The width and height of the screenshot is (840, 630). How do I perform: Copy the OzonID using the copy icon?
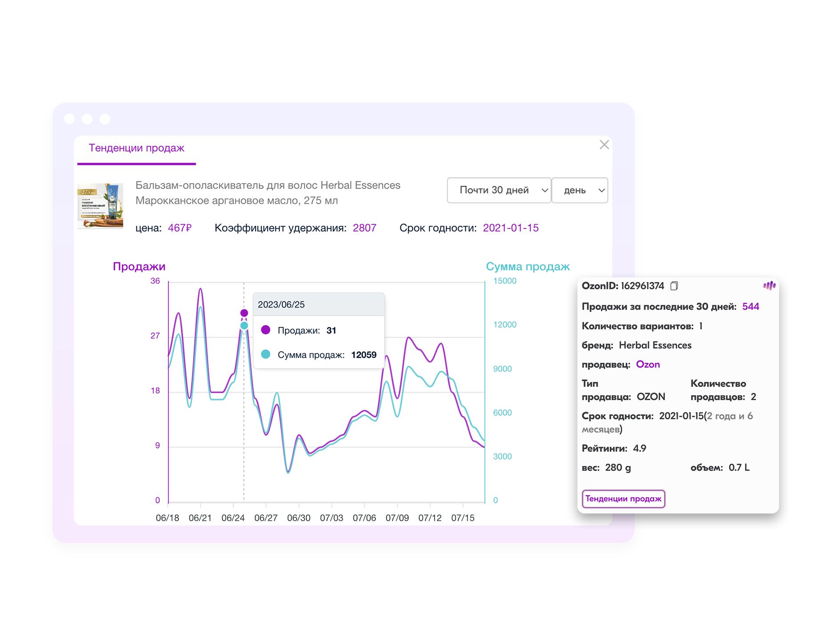(x=674, y=286)
